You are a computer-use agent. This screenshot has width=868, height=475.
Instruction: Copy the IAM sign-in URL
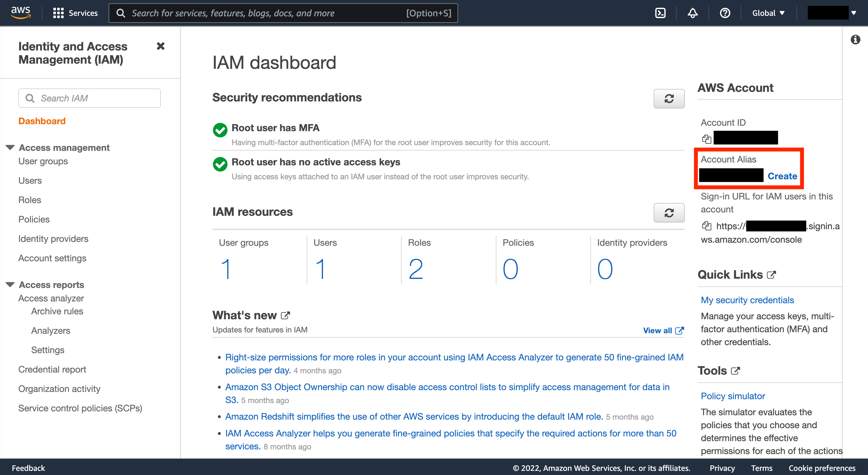[x=706, y=226]
